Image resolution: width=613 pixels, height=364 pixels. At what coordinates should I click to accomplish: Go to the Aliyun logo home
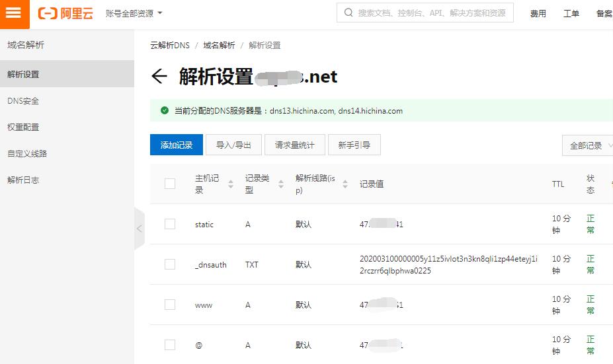point(65,13)
